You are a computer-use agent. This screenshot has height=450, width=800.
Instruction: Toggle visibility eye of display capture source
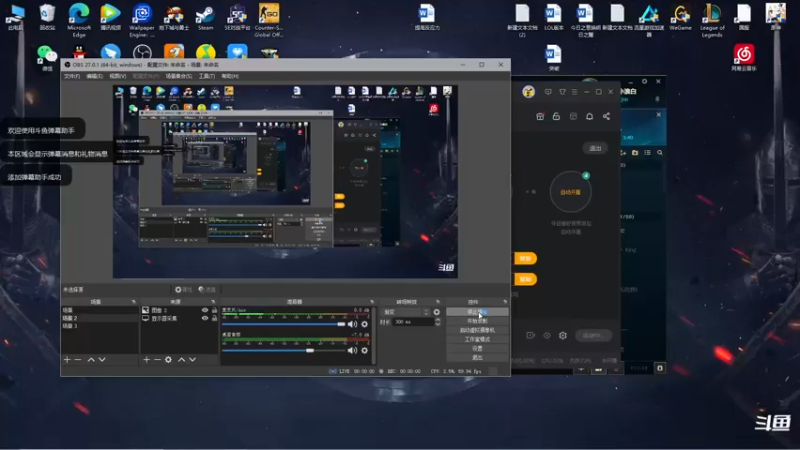click(205, 318)
